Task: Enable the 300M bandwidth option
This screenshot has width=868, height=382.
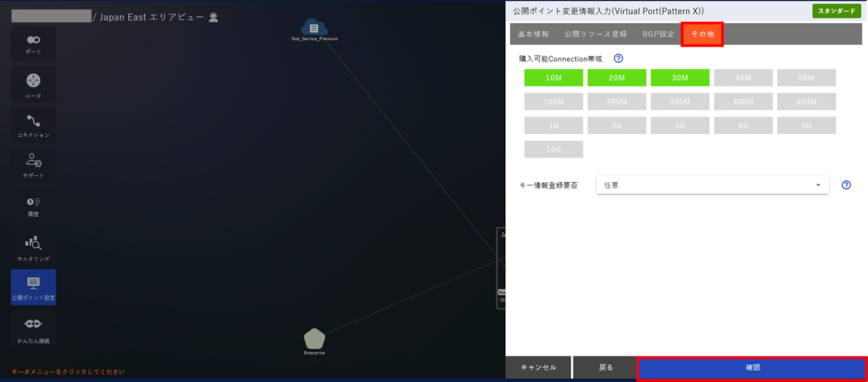Action: point(680,102)
